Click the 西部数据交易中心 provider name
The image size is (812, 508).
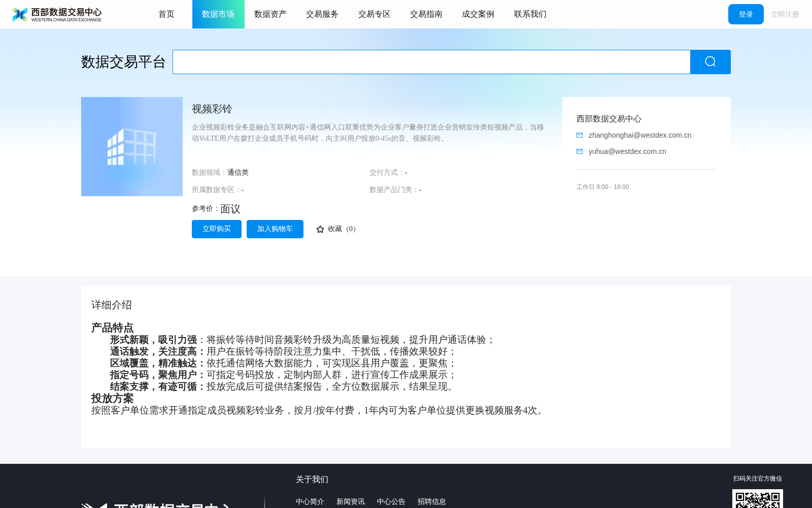click(x=609, y=119)
